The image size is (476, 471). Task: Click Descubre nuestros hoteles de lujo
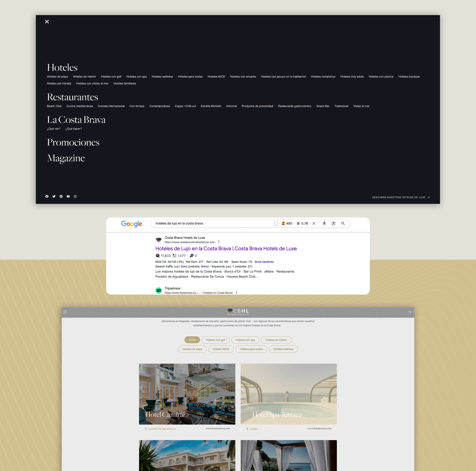coord(399,197)
